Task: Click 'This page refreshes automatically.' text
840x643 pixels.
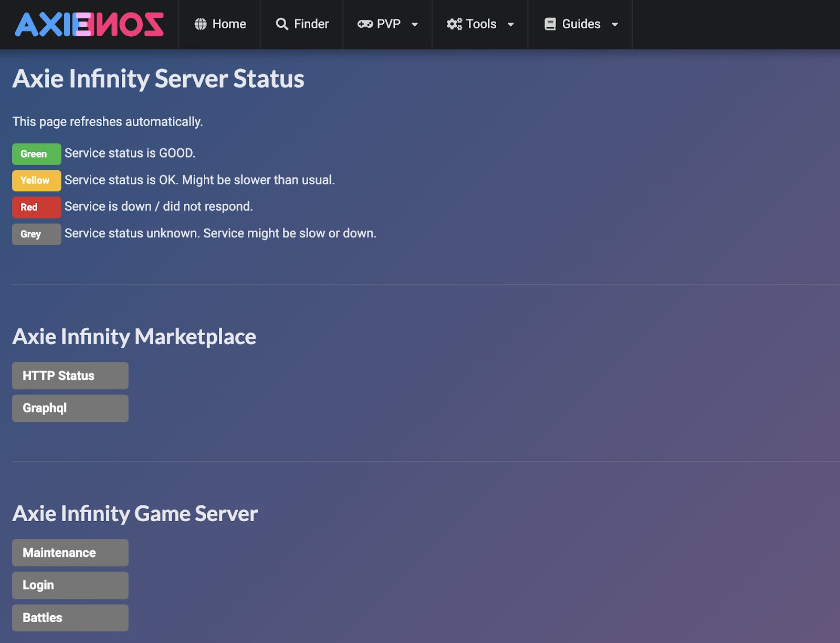Action: coord(108,122)
